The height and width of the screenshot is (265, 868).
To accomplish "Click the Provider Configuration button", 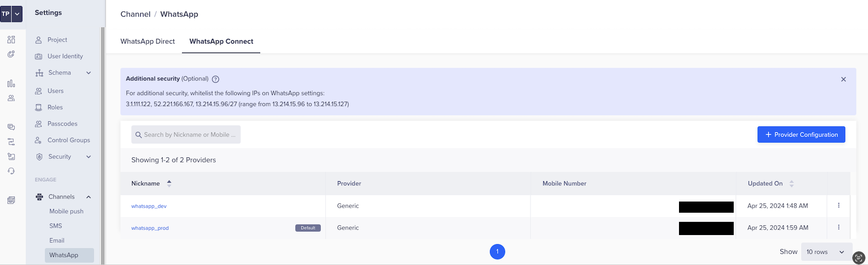I will click(x=801, y=135).
